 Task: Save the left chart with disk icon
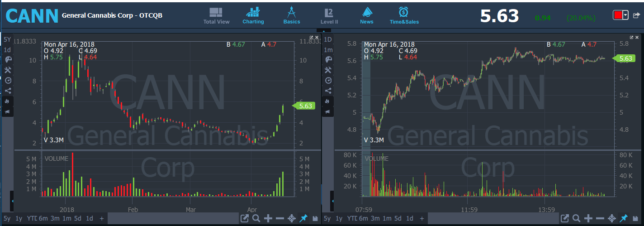(315, 219)
